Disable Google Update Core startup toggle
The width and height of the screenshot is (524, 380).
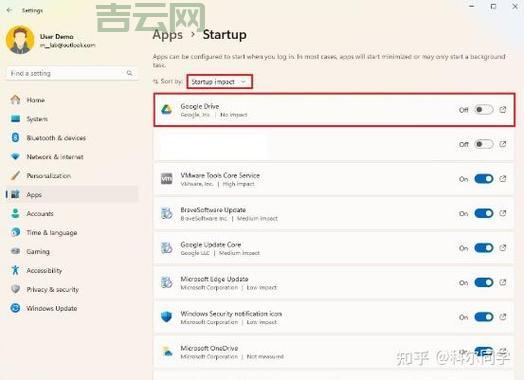click(x=484, y=248)
